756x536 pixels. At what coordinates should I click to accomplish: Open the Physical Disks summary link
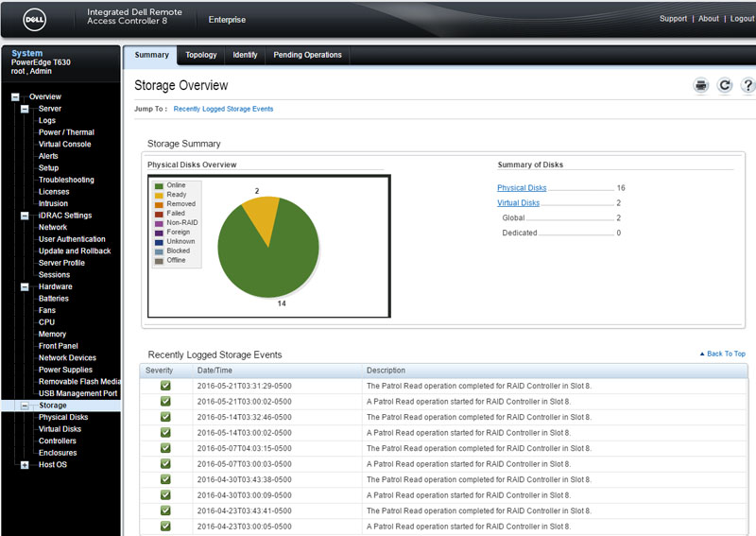(522, 188)
